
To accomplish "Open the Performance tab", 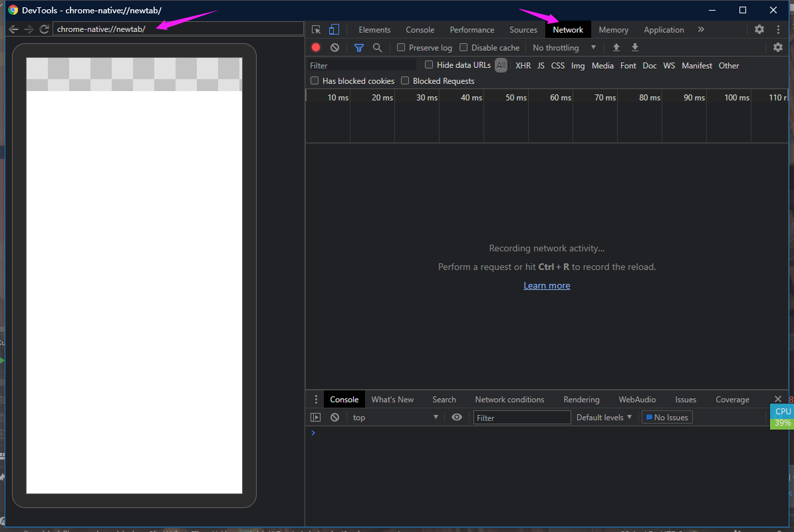I will tap(472, 30).
